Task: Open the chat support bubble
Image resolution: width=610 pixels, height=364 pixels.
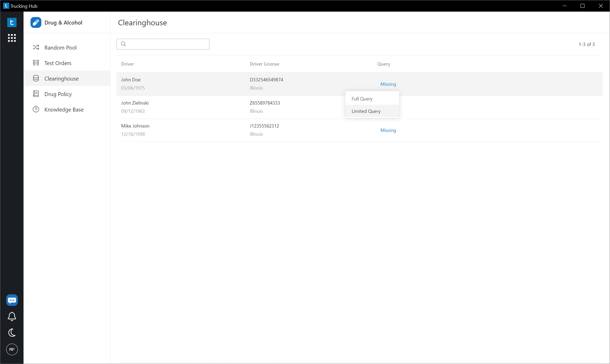Action: pos(12,300)
